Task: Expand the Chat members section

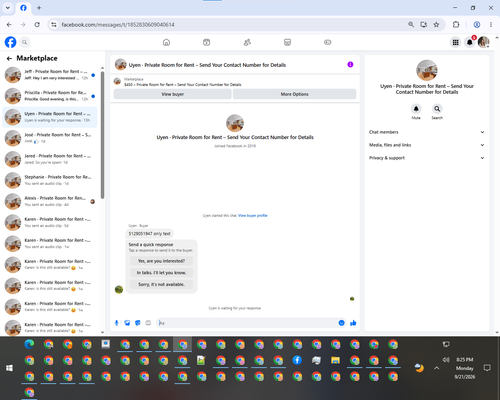Action: point(427,132)
